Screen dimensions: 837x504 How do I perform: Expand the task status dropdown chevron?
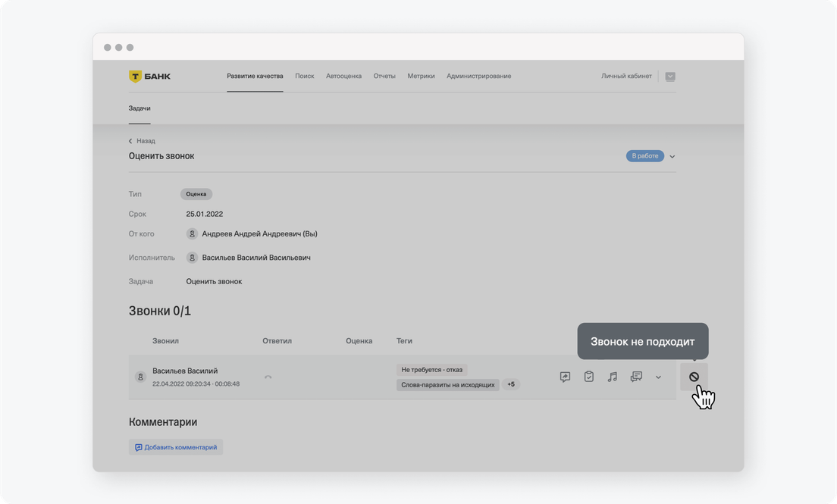point(672,156)
